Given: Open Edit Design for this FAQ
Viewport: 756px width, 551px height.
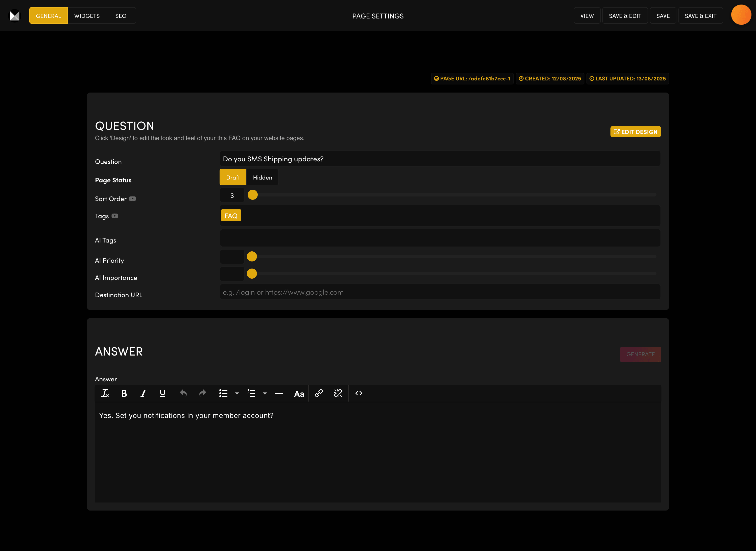Looking at the screenshot, I should tap(635, 132).
